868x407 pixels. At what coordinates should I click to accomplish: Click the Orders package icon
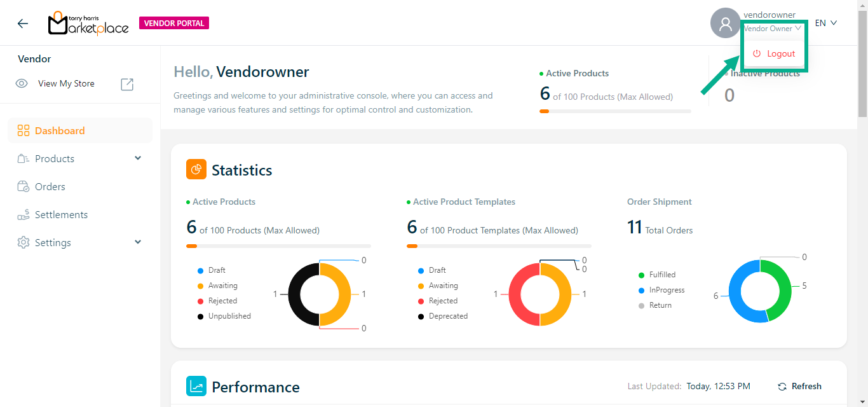(24, 187)
